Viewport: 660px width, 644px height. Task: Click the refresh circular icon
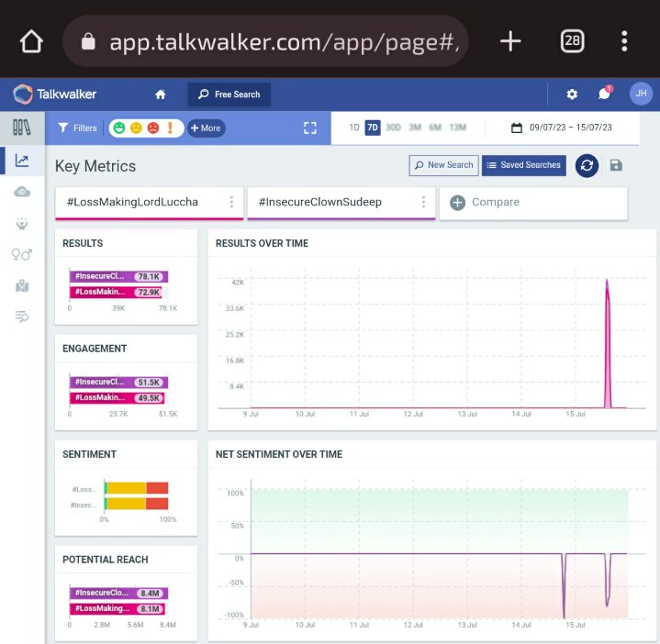(587, 166)
